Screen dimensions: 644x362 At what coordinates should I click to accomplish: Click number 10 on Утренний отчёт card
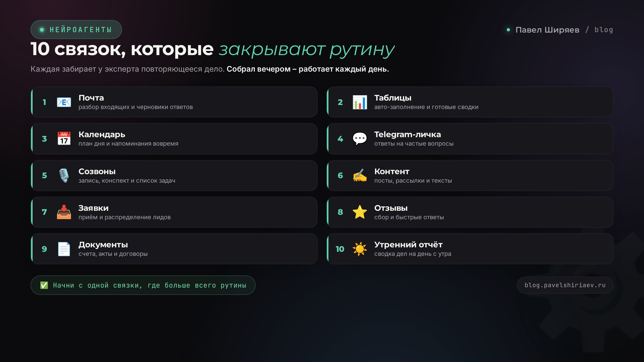coord(340,249)
